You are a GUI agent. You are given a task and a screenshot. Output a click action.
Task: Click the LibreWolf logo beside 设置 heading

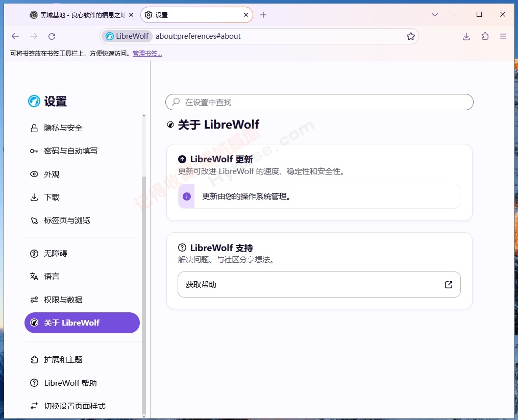34,101
